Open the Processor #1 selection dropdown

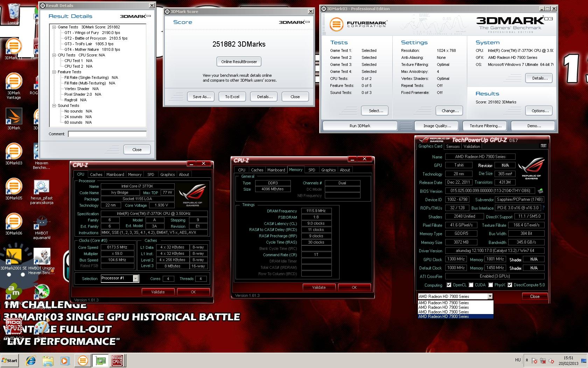click(x=136, y=278)
